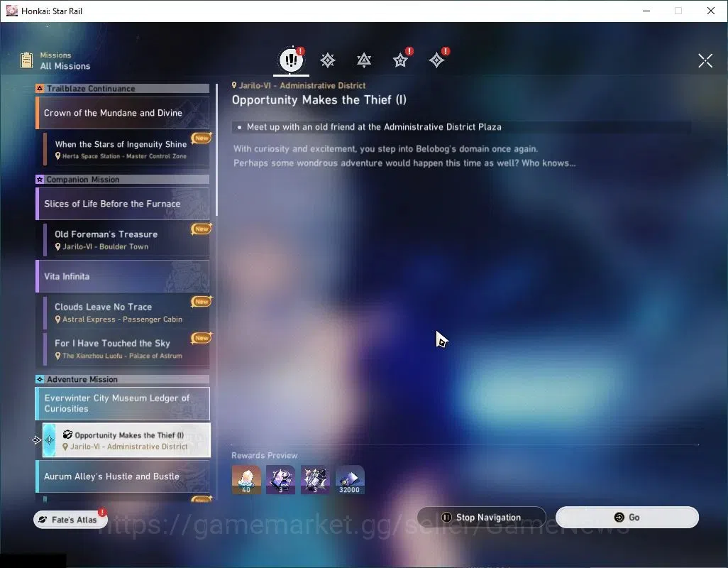Click the New badge on For I Have Touched the Sky
728x568 pixels.
click(x=202, y=338)
